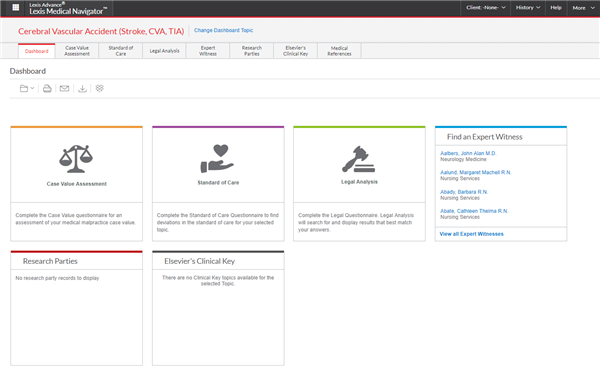This screenshot has height=367, width=600.
Task: Click the download icon
Action: click(82, 88)
